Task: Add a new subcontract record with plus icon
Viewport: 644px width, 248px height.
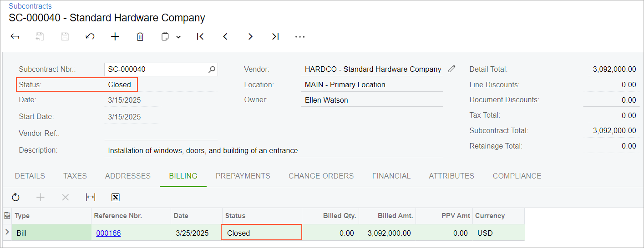Action: [115, 37]
